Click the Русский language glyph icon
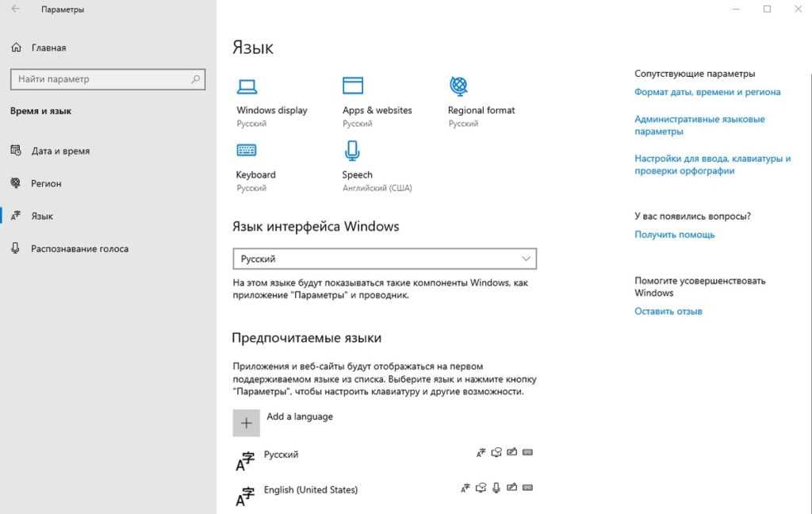 point(245,461)
